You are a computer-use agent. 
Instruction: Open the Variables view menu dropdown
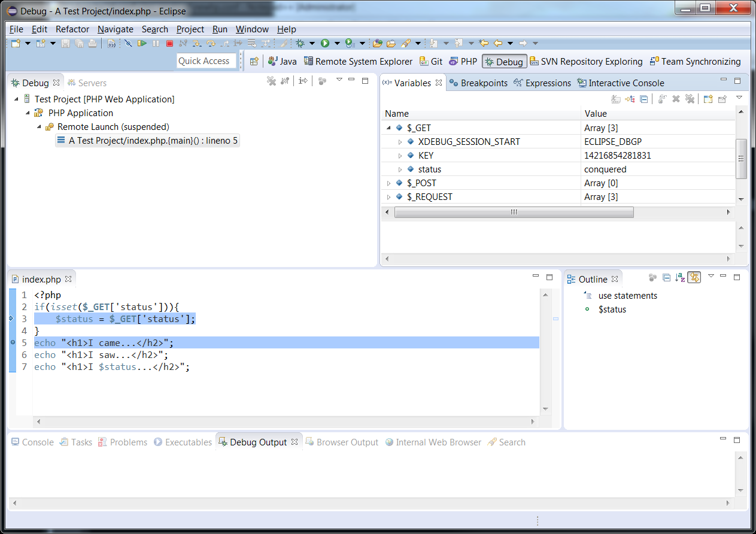click(x=739, y=98)
